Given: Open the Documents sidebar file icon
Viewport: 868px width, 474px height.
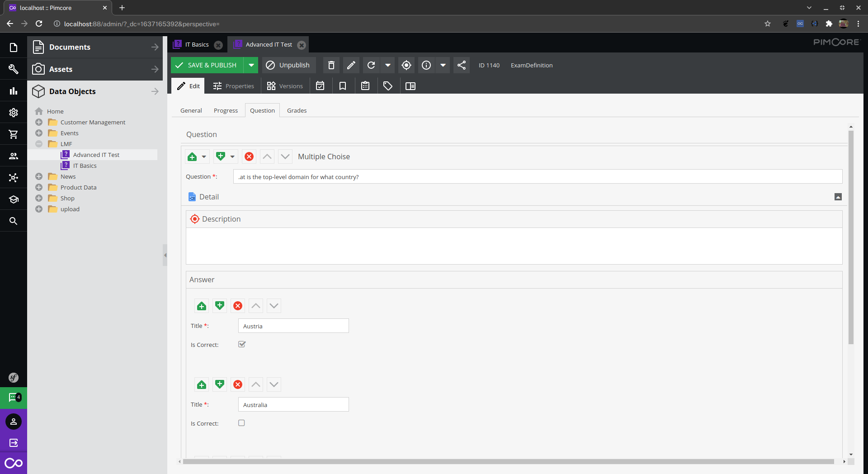Looking at the screenshot, I should (14, 47).
